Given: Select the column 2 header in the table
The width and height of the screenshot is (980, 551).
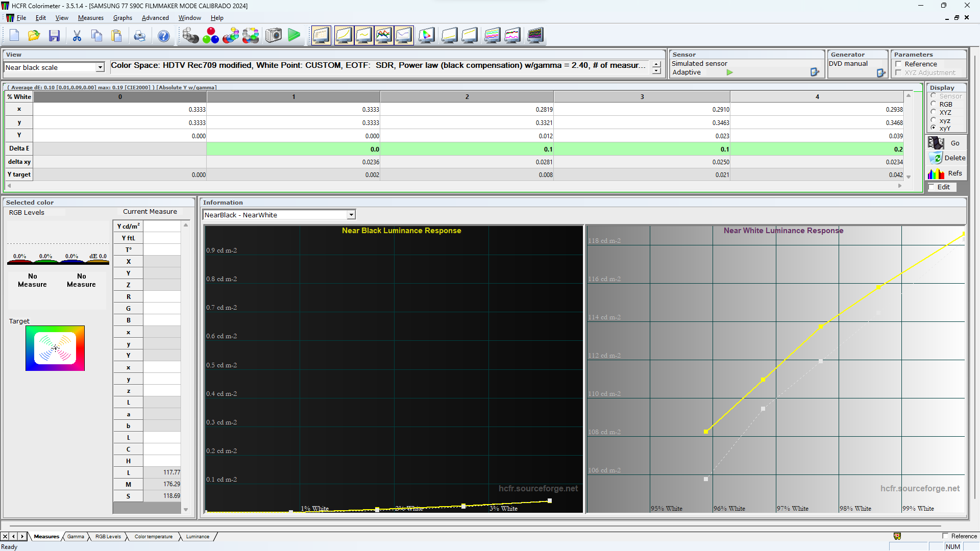Looking at the screenshot, I should click(x=467, y=96).
